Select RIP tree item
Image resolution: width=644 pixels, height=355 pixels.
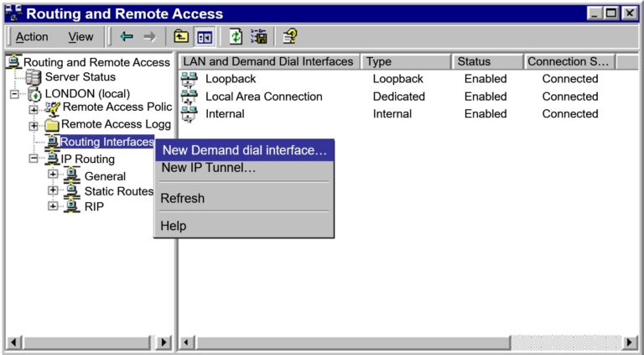94,206
